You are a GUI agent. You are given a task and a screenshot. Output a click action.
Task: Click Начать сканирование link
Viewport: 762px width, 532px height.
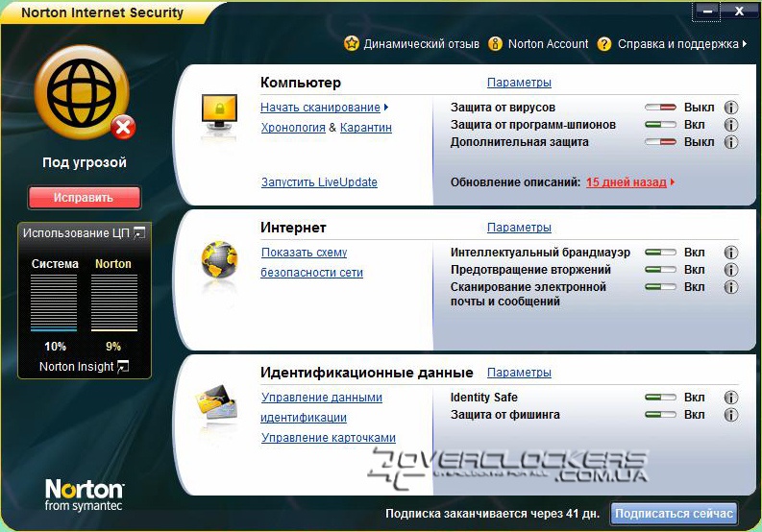pyautogui.click(x=320, y=108)
